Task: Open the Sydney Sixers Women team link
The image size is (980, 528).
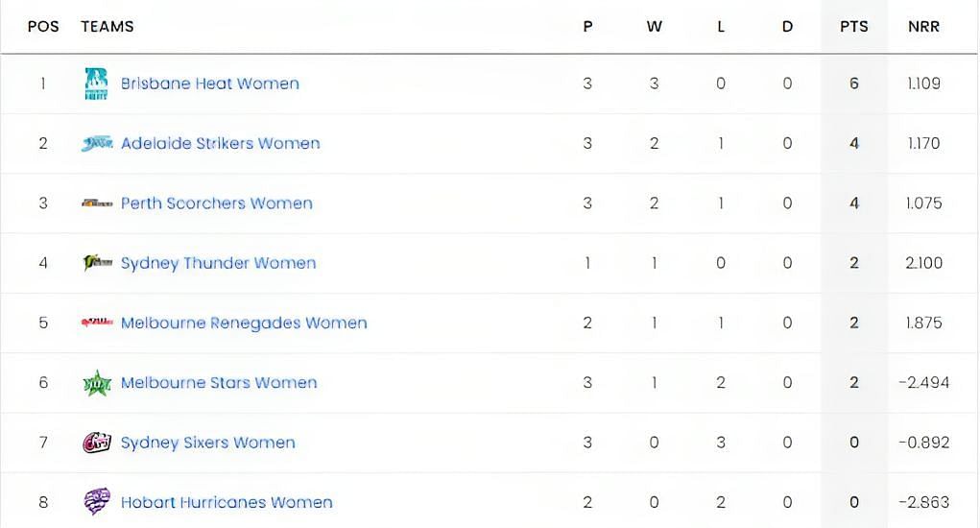Action: point(207,443)
